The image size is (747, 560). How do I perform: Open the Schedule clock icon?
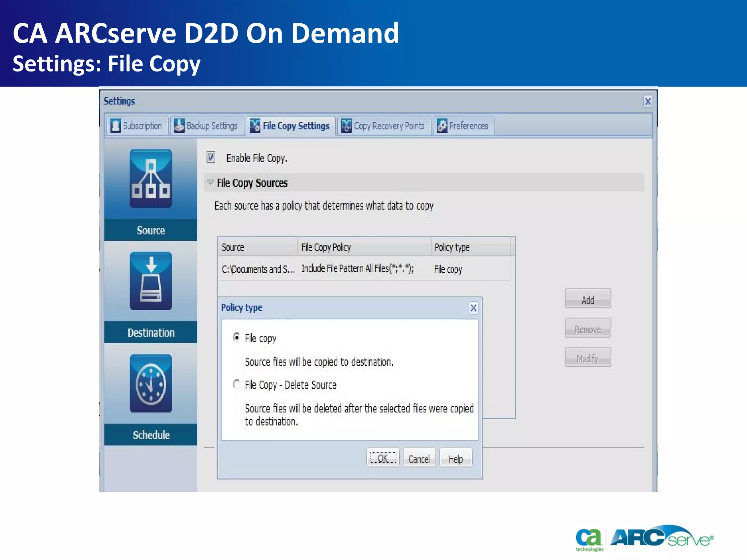coord(151,384)
